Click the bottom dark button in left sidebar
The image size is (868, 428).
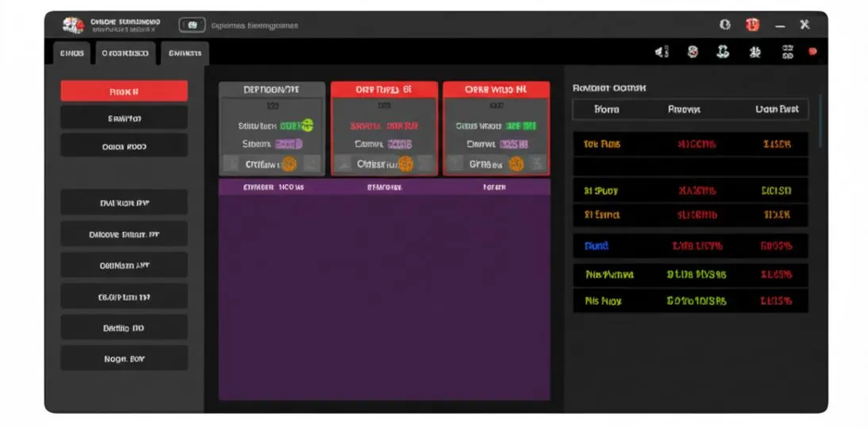pos(124,358)
